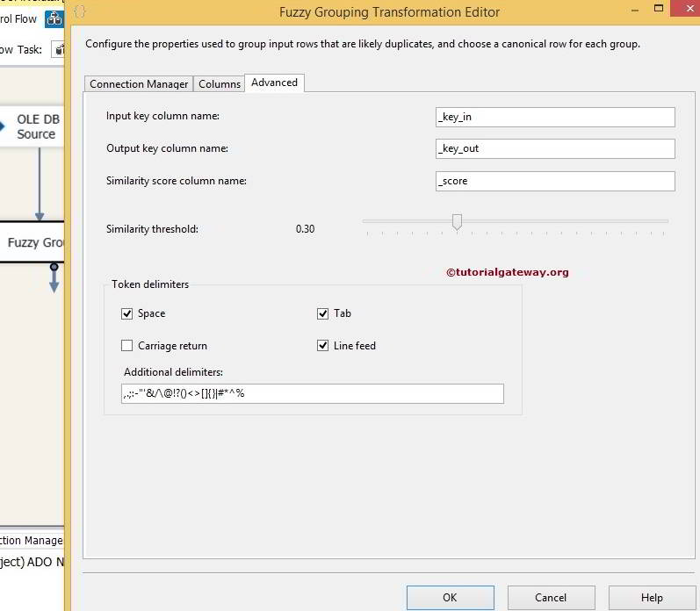Uncheck the Tab delimiter checkbox

coord(322,313)
